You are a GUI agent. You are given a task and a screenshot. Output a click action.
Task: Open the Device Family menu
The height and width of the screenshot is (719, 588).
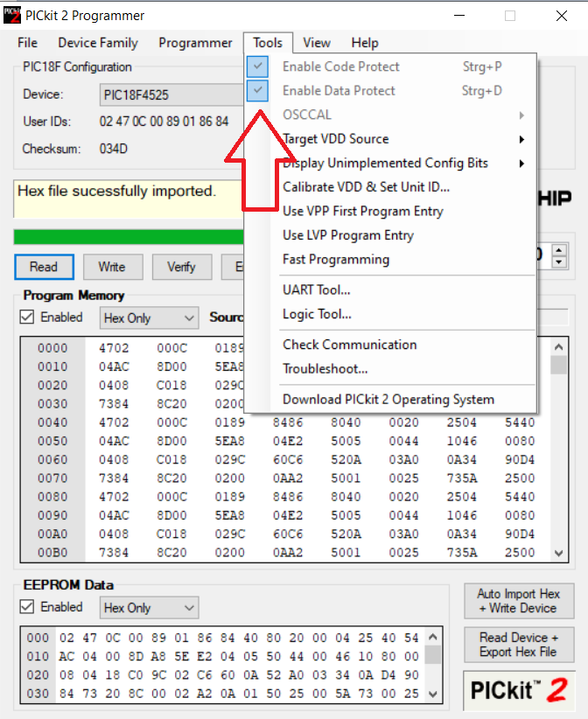coord(98,43)
